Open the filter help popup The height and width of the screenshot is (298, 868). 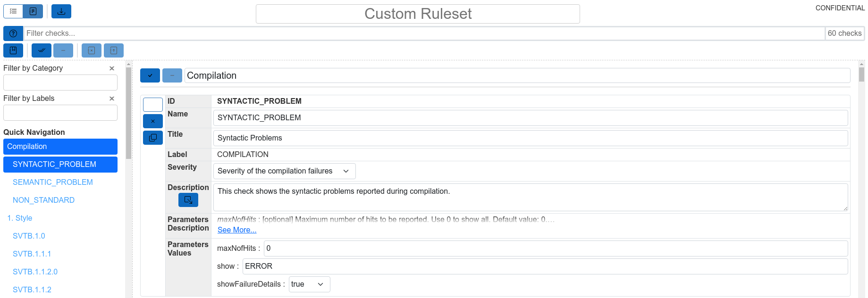tap(13, 33)
